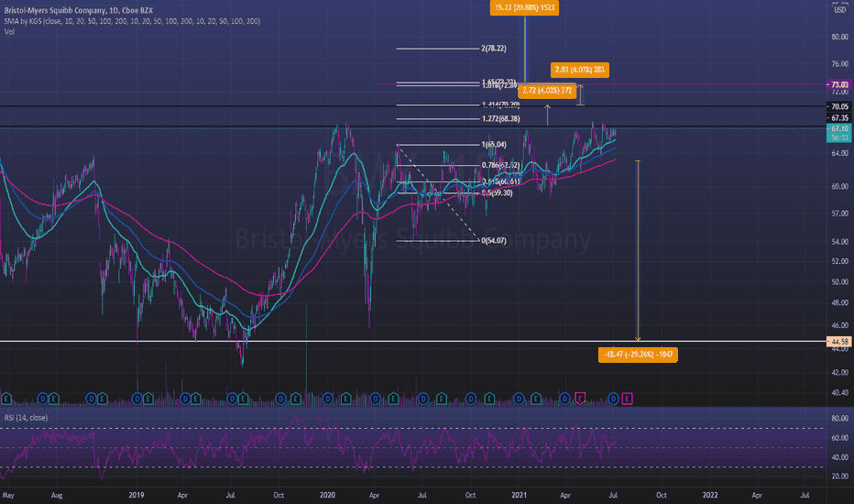The height and width of the screenshot is (504, 854).
Task: Click the Aug label on time axis
Action: 57,495
